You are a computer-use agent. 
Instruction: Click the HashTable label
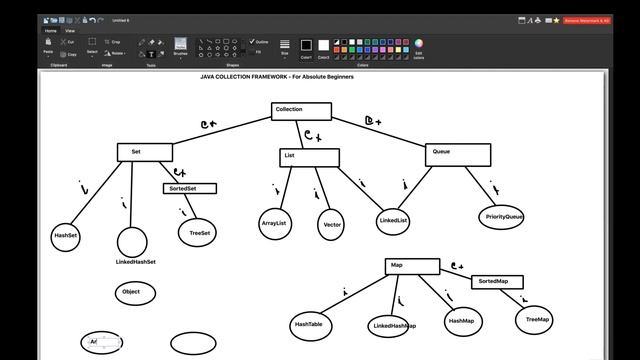pos(309,324)
